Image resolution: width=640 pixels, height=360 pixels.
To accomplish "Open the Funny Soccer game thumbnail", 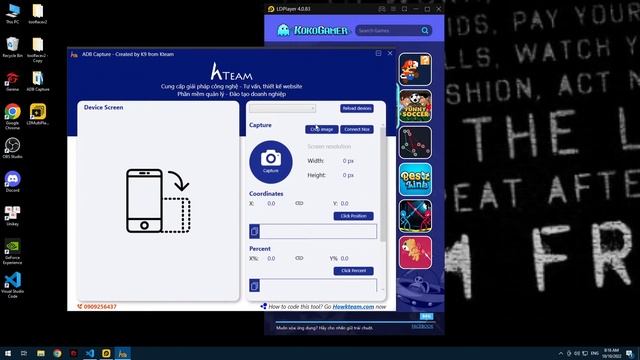I will [415, 106].
